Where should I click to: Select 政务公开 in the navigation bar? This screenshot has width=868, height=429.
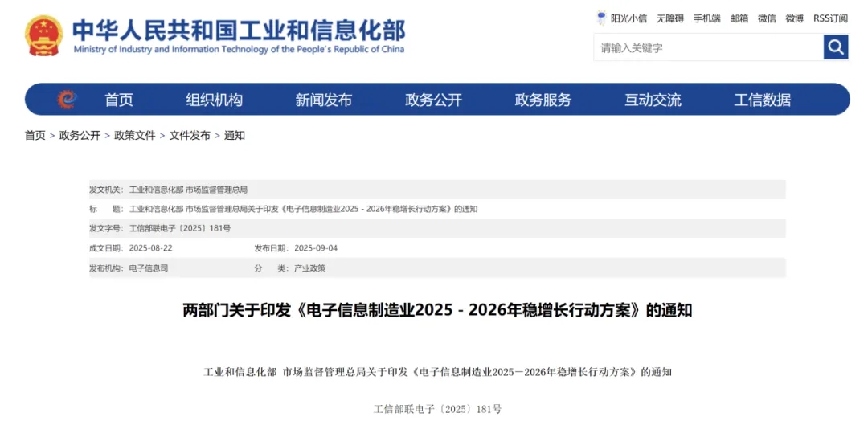point(433,100)
